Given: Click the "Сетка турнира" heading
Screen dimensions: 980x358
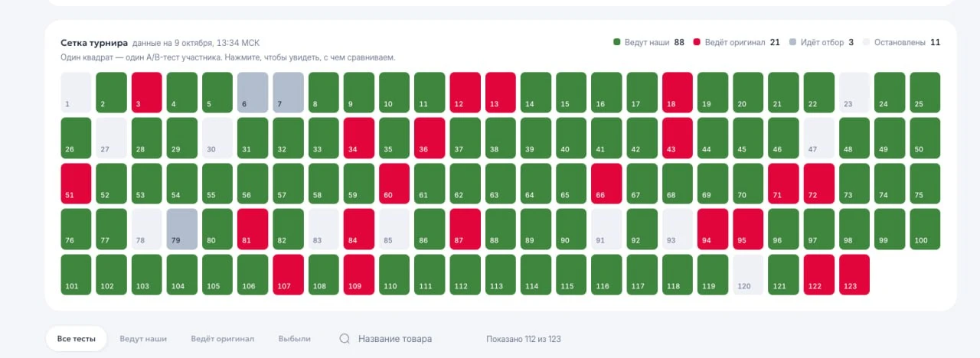Looking at the screenshot, I should coord(94,43).
